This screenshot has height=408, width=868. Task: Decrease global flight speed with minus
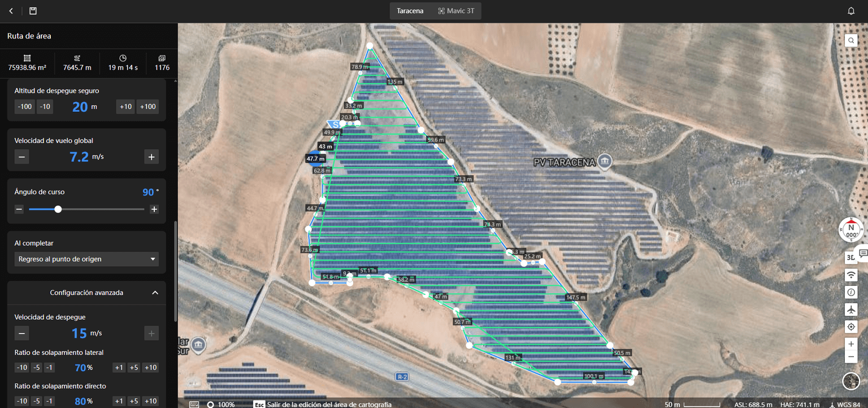point(21,157)
